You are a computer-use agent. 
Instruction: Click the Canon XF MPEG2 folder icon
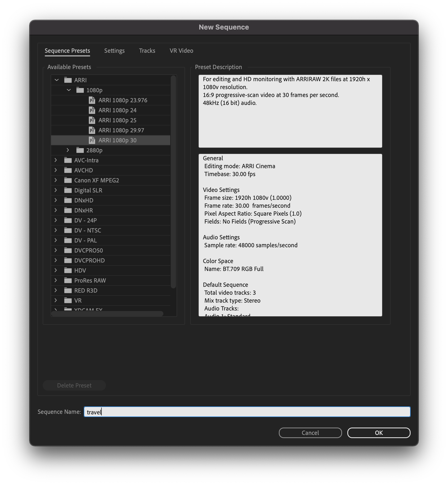click(x=68, y=180)
